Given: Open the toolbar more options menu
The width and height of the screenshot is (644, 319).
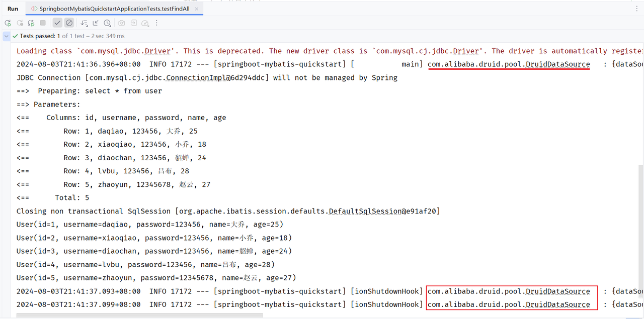Looking at the screenshot, I should pos(157,23).
